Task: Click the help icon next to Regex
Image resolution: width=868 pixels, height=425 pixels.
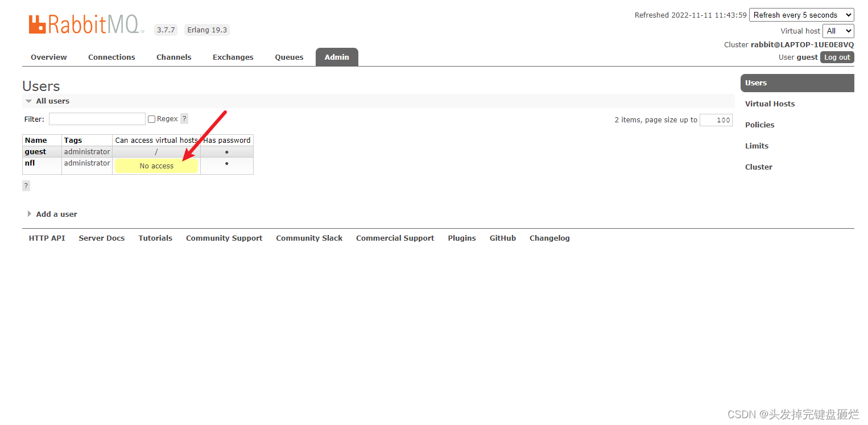Action: pos(184,119)
